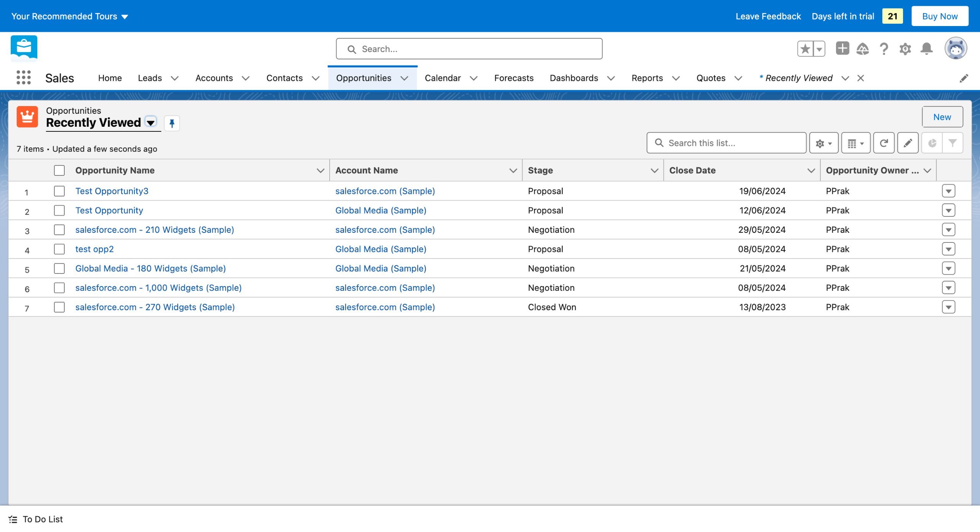Go to the Home tab
Image resolution: width=980 pixels, height=532 pixels.
pyautogui.click(x=110, y=78)
